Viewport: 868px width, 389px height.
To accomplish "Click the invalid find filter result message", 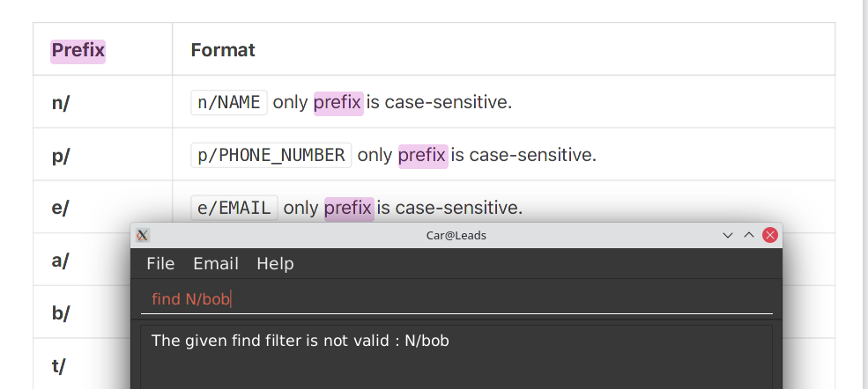I will point(300,341).
